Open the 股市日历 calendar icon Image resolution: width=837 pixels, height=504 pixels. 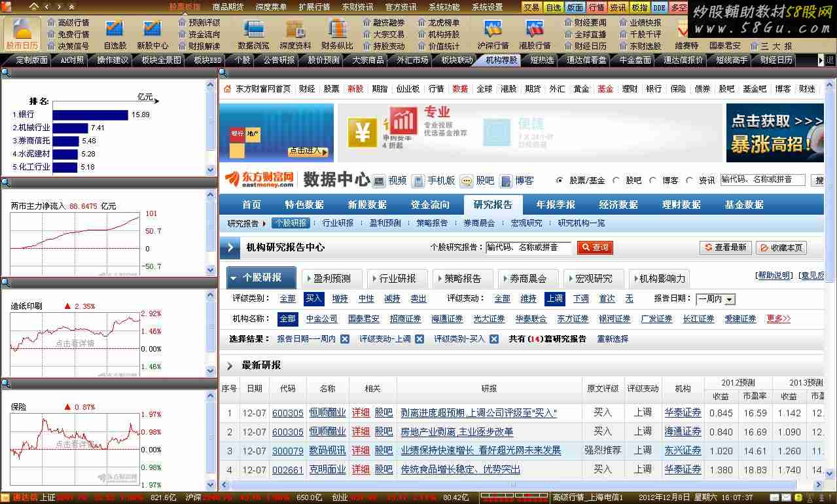click(x=22, y=33)
